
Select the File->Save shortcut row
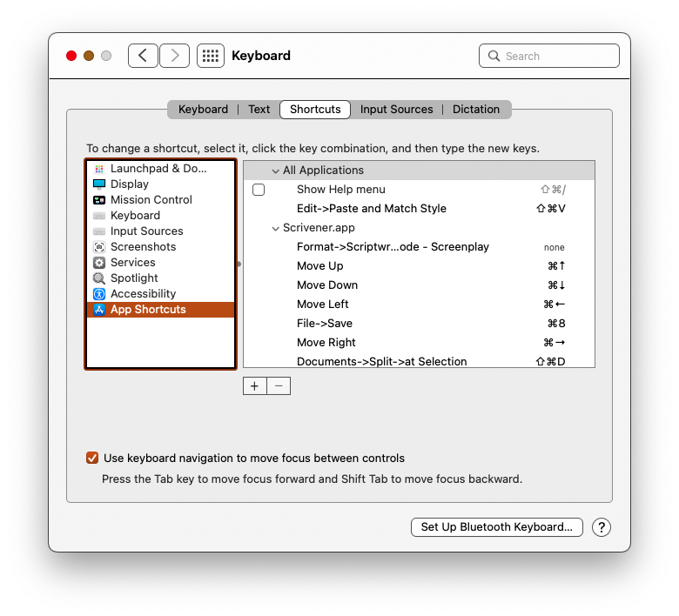coord(420,323)
